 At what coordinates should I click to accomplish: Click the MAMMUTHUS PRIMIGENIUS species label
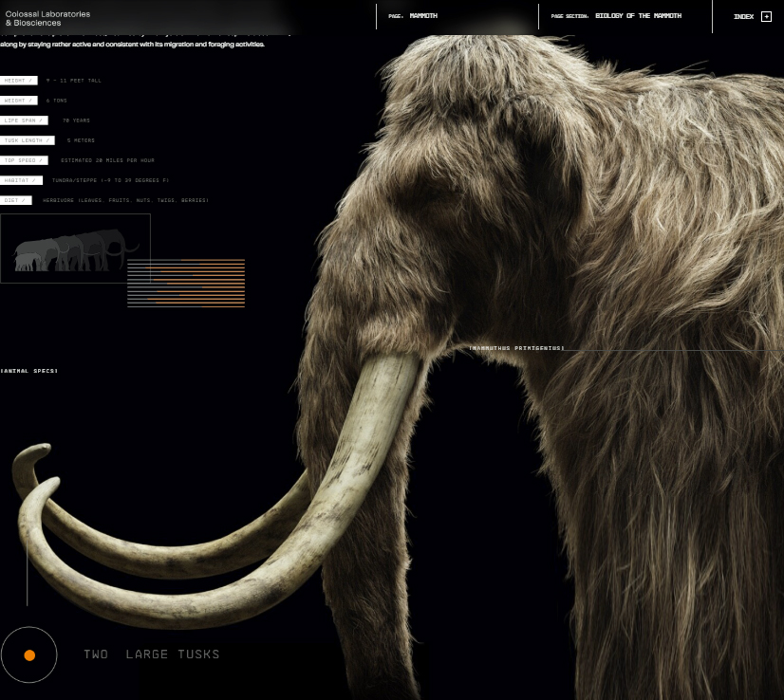tap(517, 348)
